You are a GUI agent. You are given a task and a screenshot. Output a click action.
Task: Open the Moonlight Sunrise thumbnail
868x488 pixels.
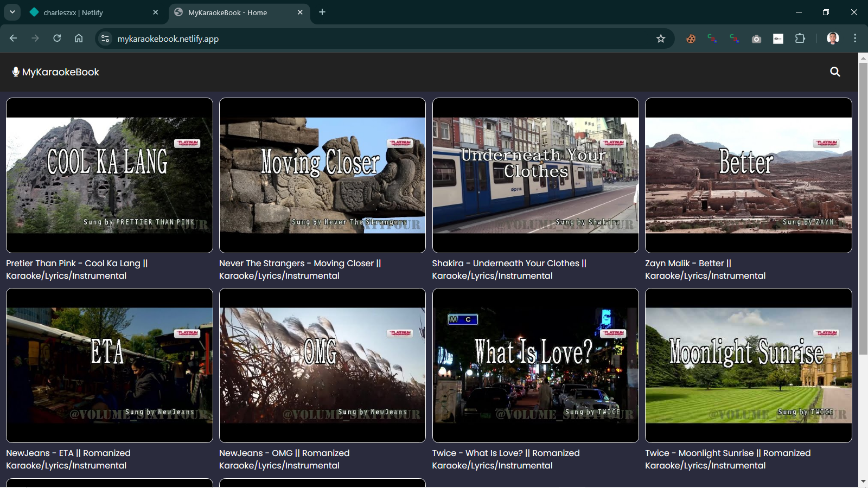coord(749,365)
